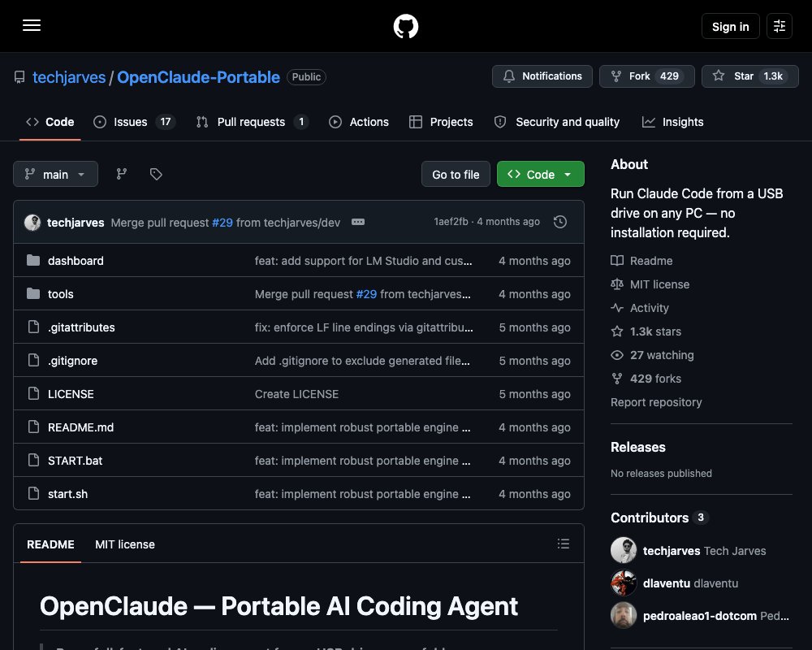Open the OpenClaude-Portable repository link
The width and height of the screenshot is (812, 650).
point(198,77)
